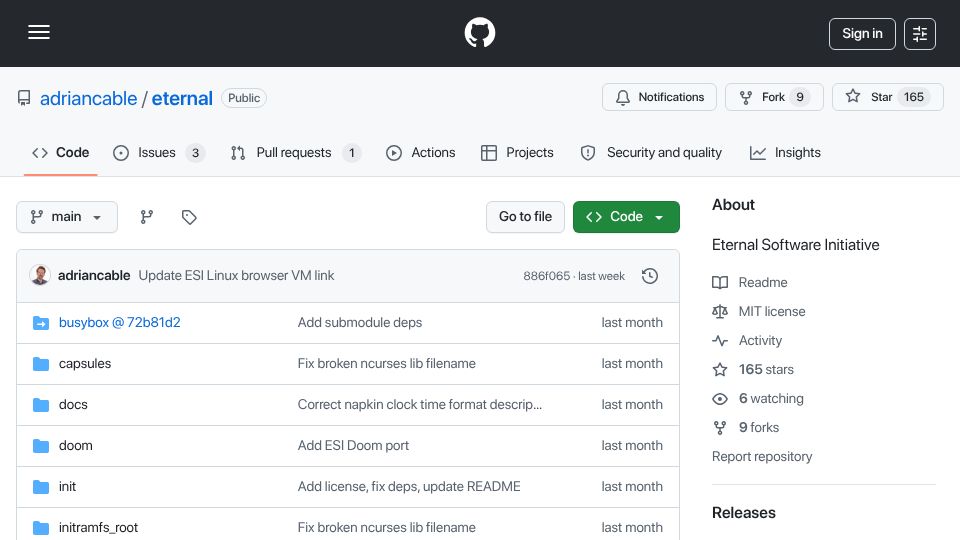Go to GitHub homepage via Octocat logo

(479, 32)
